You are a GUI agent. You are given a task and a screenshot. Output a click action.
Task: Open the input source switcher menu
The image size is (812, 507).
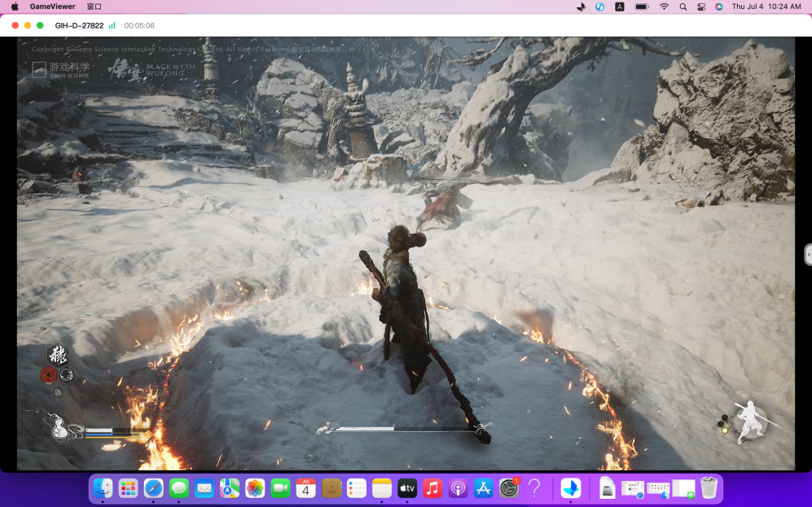coord(620,7)
